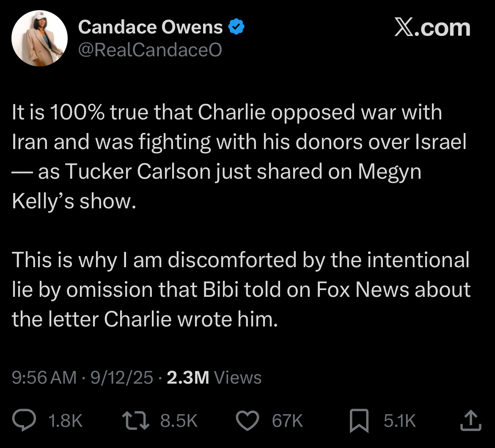Click the 2.3M view count
495x448 pixels.
tap(188, 377)
